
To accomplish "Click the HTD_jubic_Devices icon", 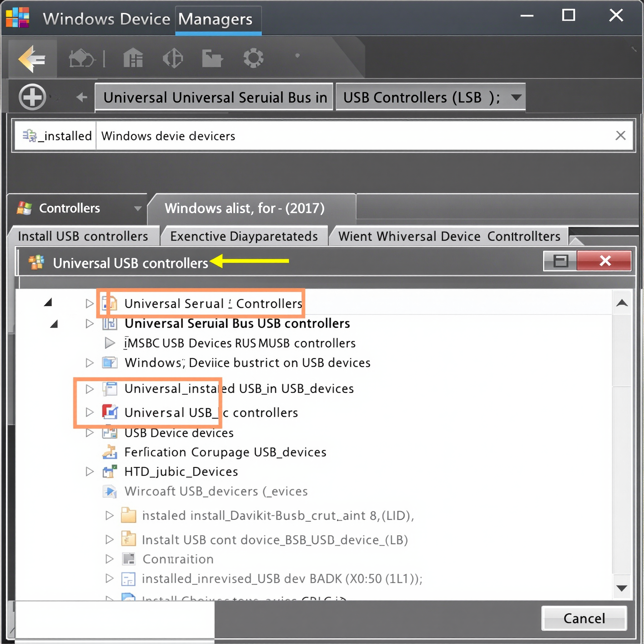I will 110,471.
